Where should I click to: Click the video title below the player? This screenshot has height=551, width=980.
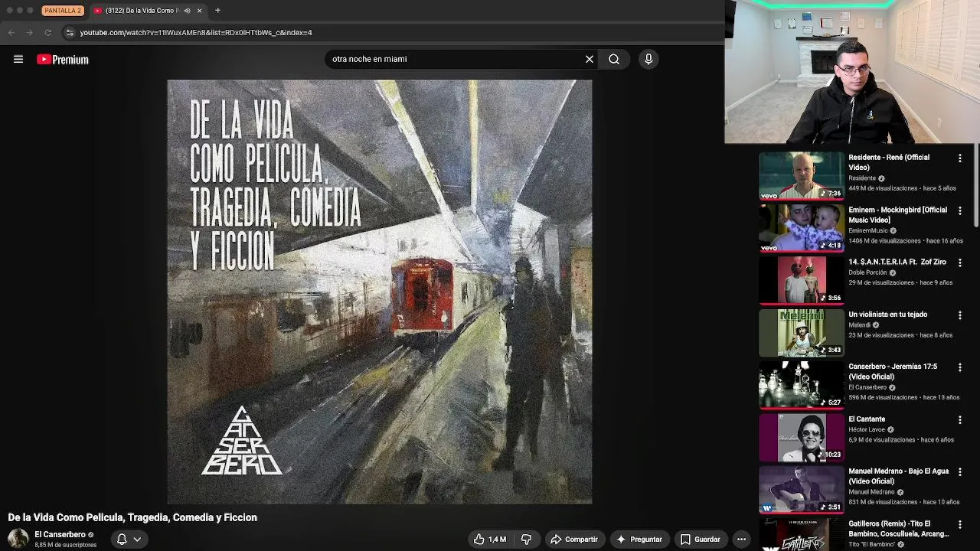pyautogui.click(x=132, y=517)
